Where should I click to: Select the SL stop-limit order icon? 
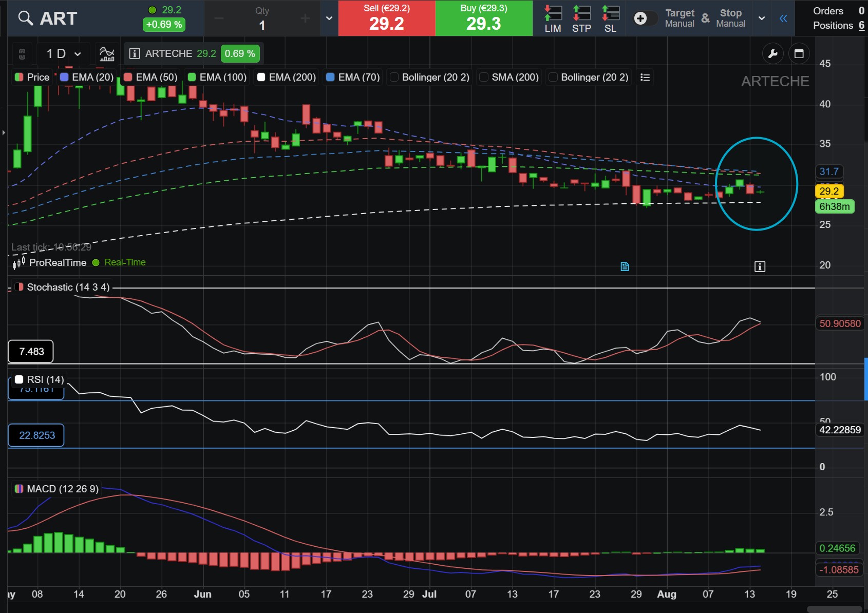610,18
